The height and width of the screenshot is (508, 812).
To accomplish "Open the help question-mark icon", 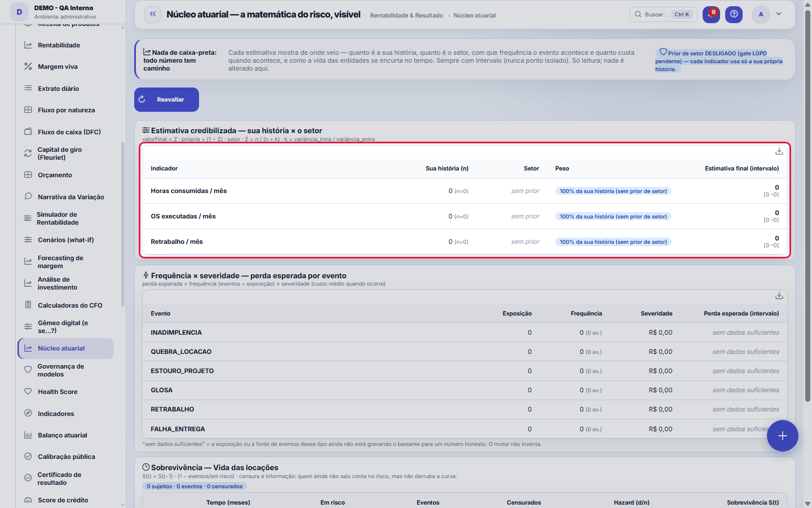I will point(734,15).
